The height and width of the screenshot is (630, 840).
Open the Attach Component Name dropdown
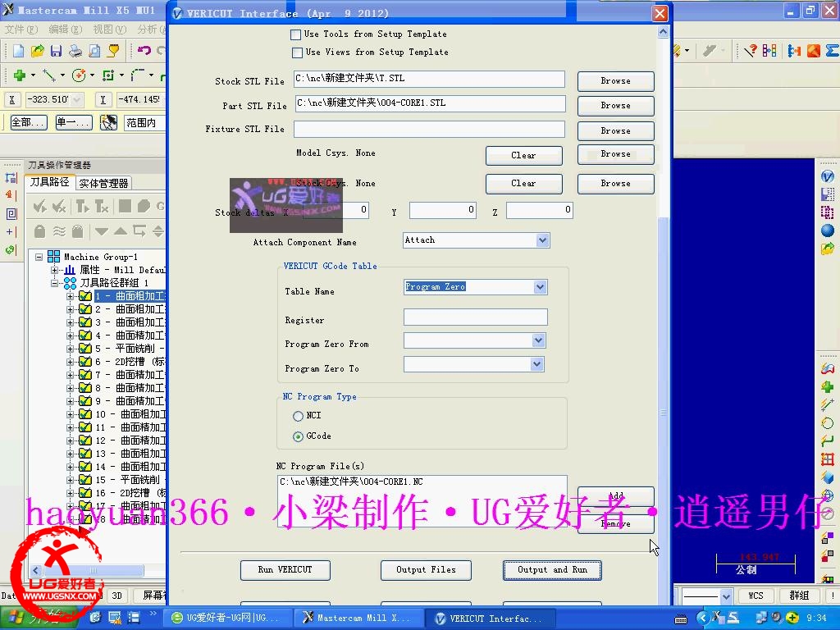coord(543,240)
